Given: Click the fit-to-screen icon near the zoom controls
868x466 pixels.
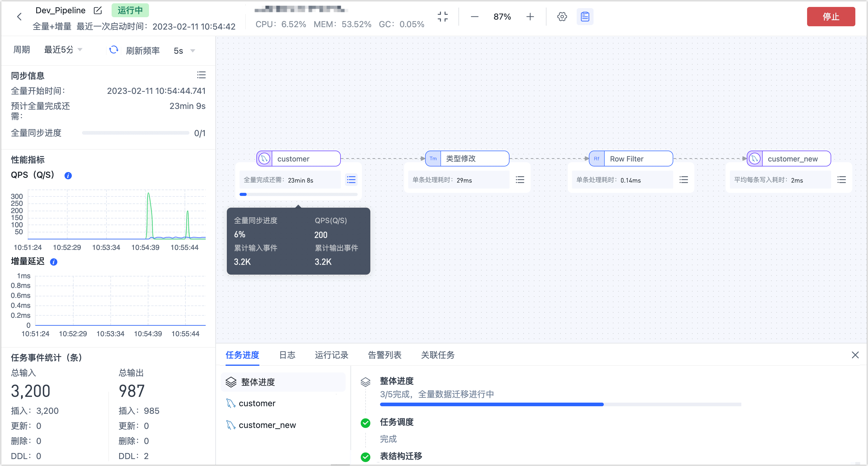Looking at the screenshot, I should pyautogui.click(x=443, y=16).
